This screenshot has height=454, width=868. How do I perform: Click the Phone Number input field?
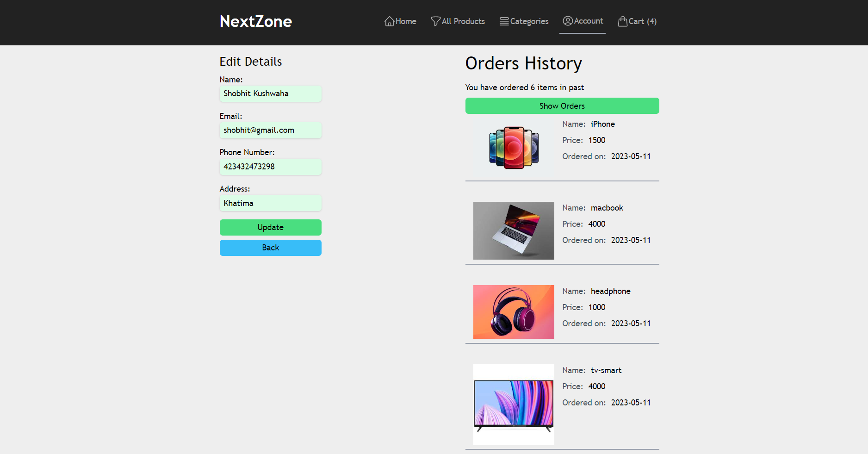tap(270, 167)
